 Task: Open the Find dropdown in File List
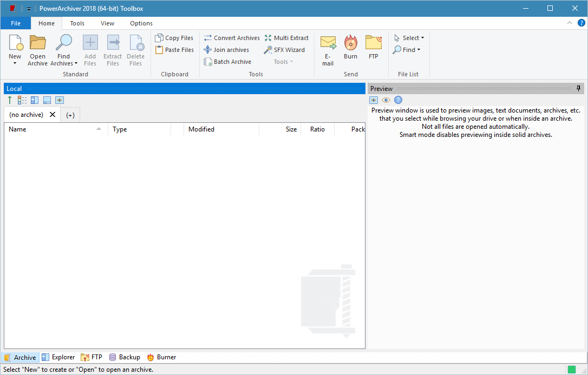[x=407, y=50]
